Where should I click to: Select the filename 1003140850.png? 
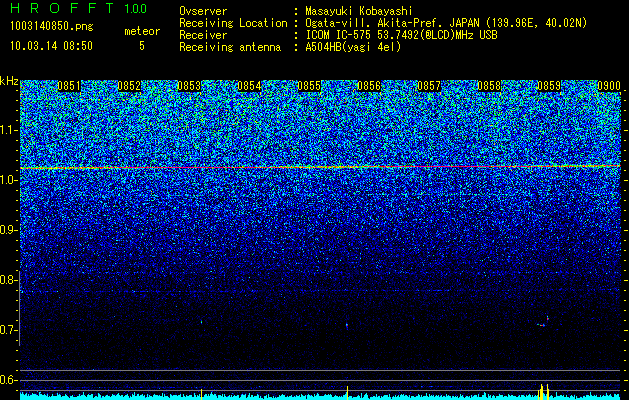[x=52, y=26]
